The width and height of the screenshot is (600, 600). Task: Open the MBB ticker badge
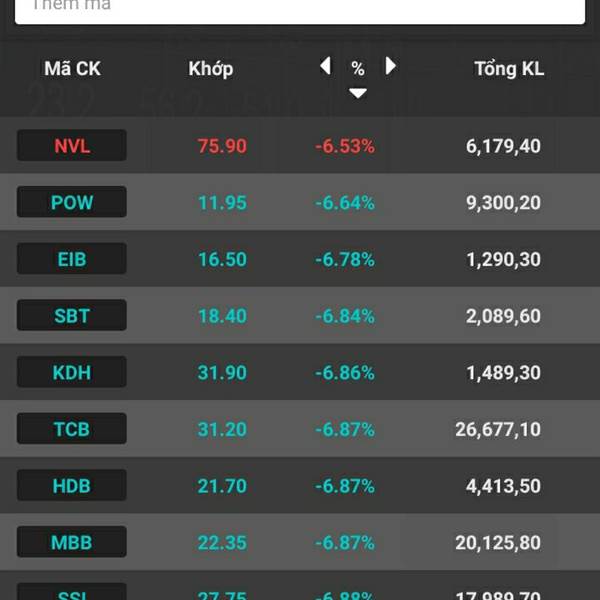pyautogui.click(x=72, y=542)
